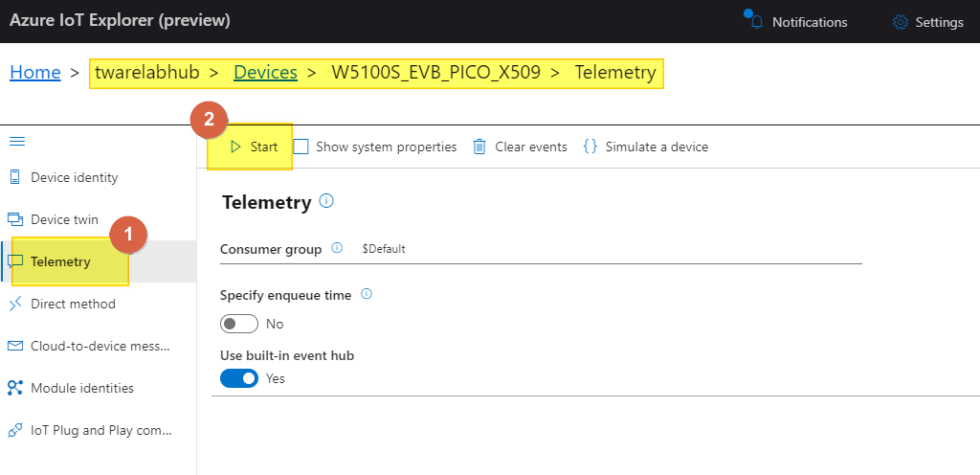This screenshot has width=980, height=475.
Task: Edit the Consumer group $Default field
Action: coord(612,249)
